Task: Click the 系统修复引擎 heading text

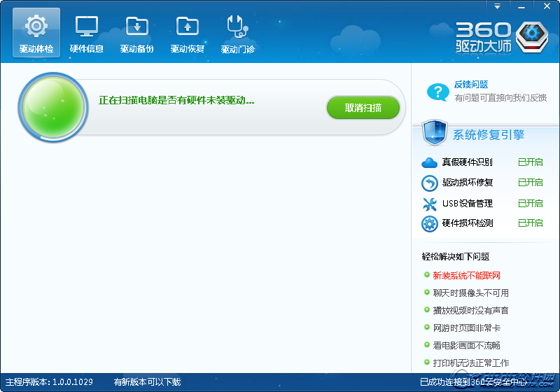Action: click(x=488, y=134)
